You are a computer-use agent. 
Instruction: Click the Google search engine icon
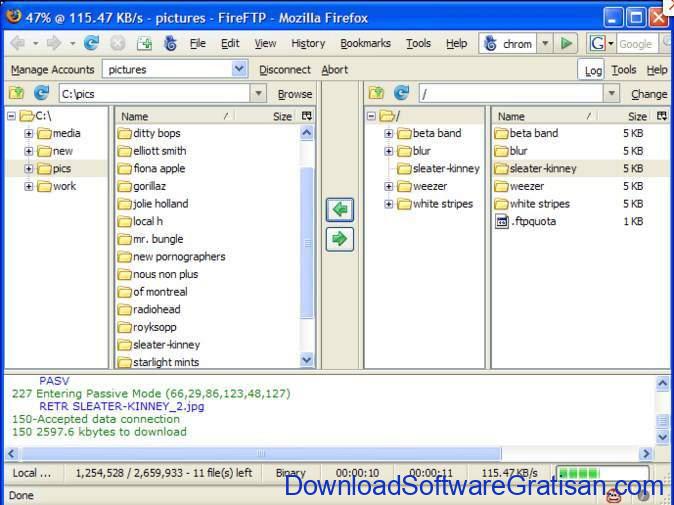[597, 43]
